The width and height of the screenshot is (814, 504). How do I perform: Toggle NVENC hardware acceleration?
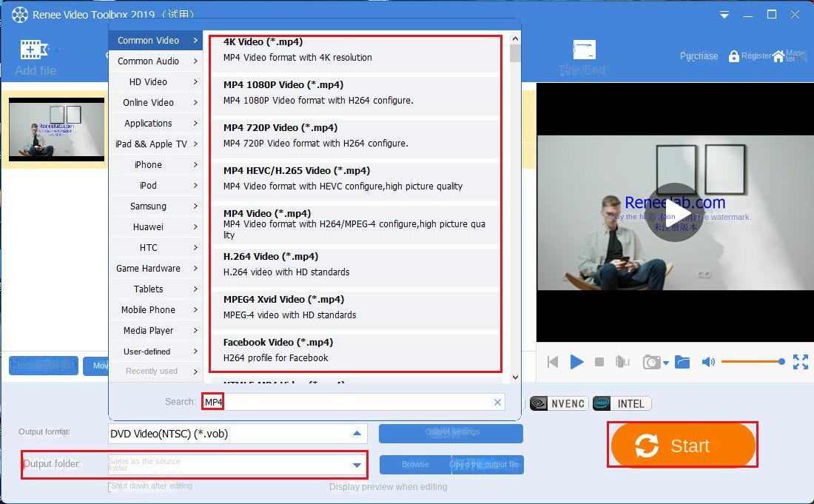pos(559,403)
